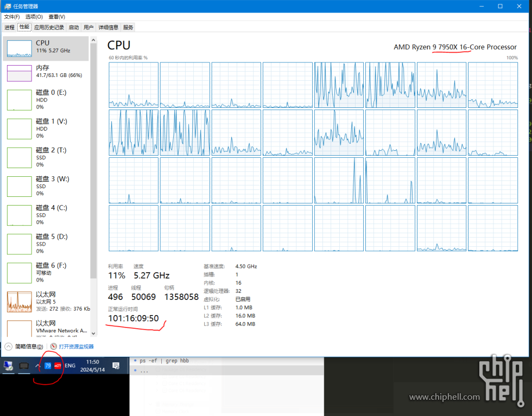Click the sidebar vertical scrollbar thumb
The image size is (532, 416).
coord(93,161)
